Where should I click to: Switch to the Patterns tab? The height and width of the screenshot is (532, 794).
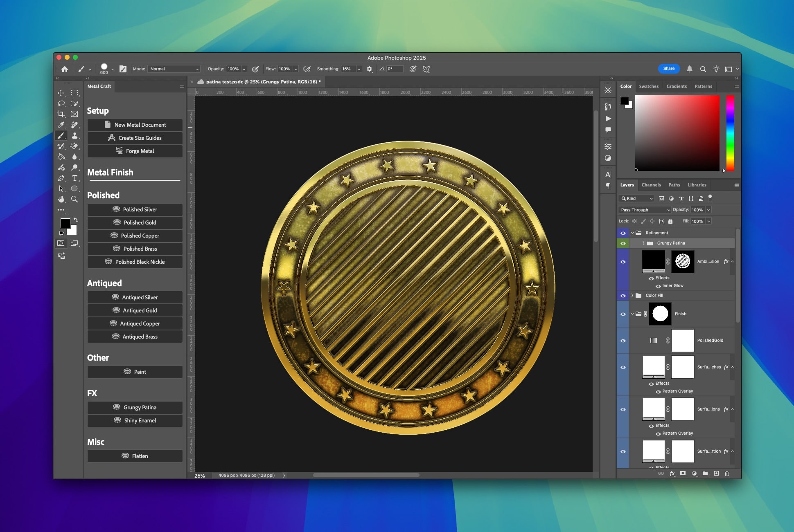pos(703,86)
